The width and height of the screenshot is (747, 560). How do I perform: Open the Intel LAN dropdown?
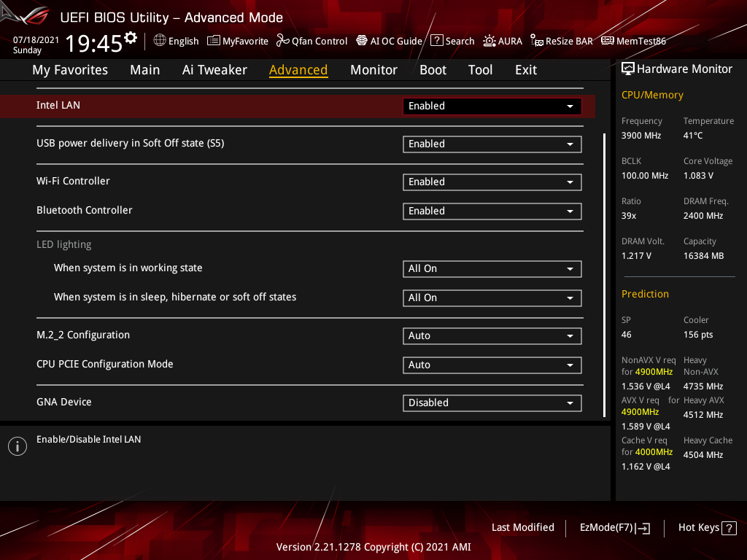tap(492, 106)
